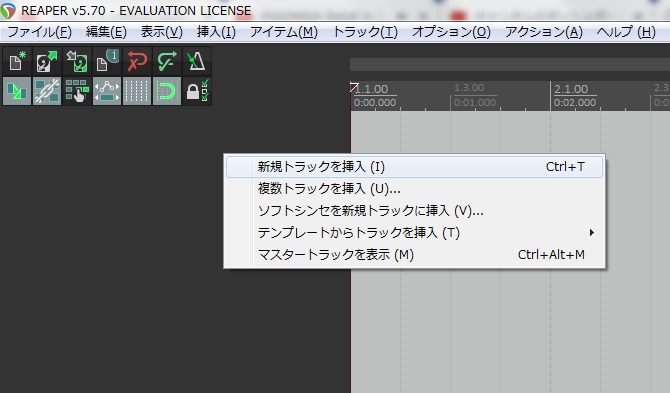Open the アイテム(M) menu

pos(284,32)
